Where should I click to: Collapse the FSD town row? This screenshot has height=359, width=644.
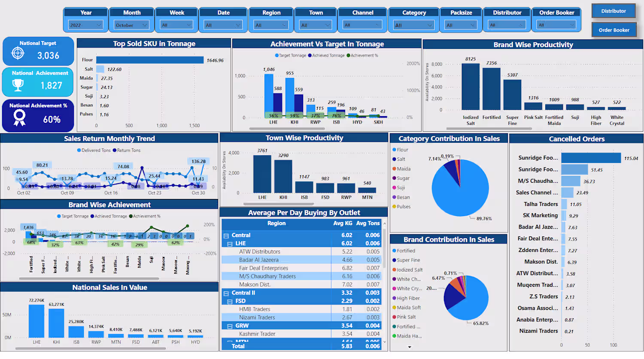[x=230, y=301]
